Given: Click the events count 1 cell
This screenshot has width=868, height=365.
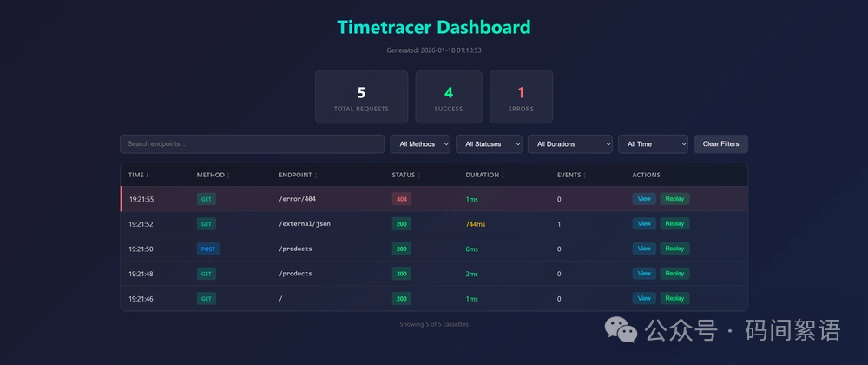Looking at the screenshot, I should [559, 224].
